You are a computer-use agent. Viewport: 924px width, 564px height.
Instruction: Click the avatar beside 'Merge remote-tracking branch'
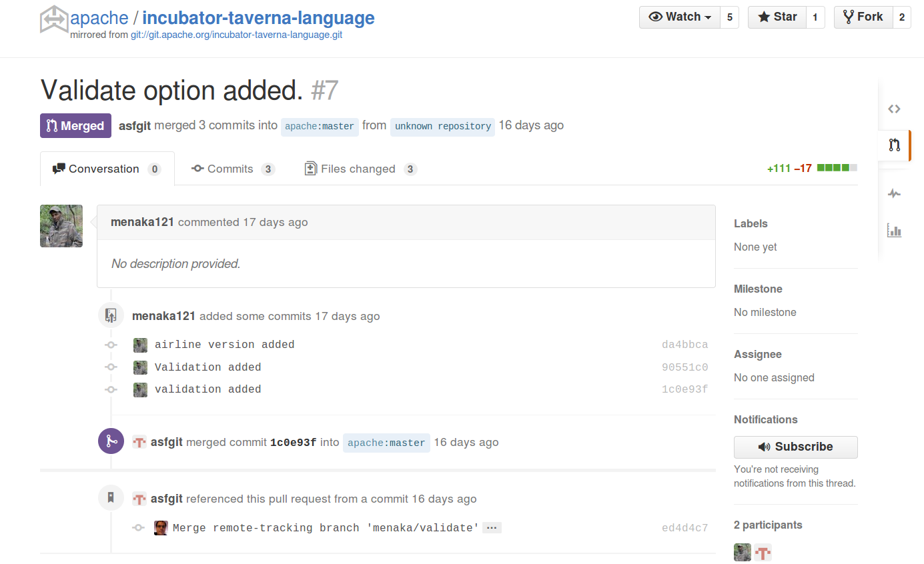(x=161, y=528)
